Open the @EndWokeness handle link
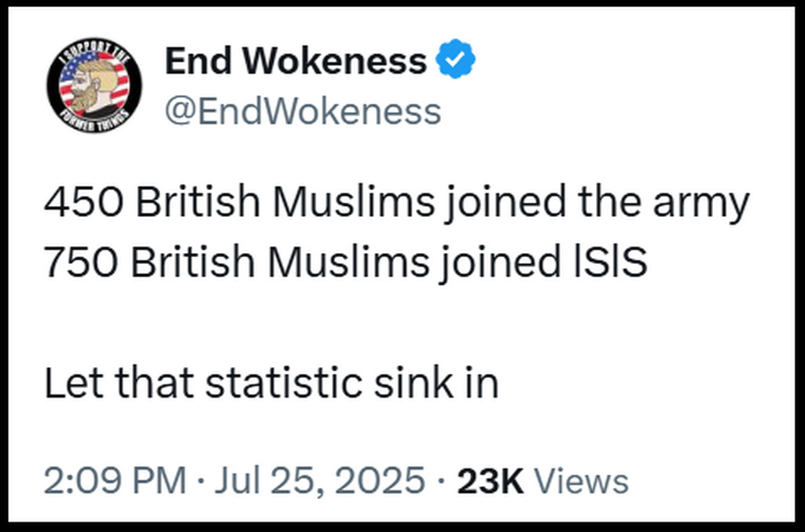 coord(303,112)
